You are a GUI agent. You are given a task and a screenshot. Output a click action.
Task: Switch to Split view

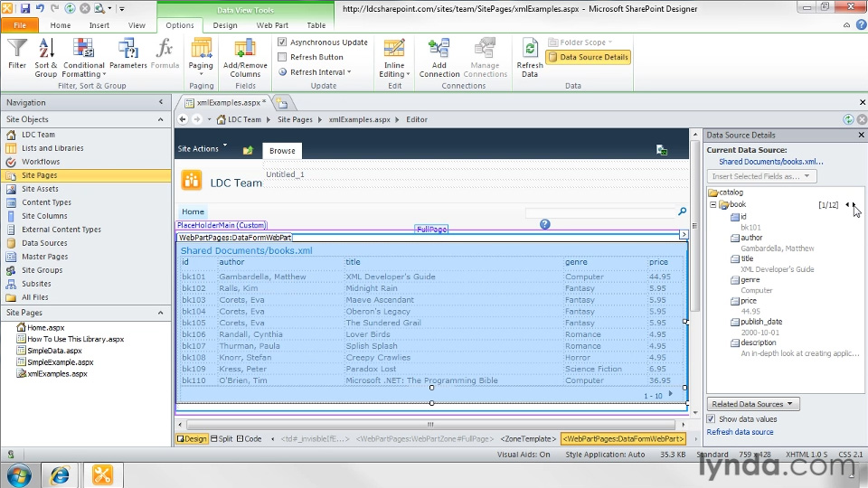pos(222,439)
